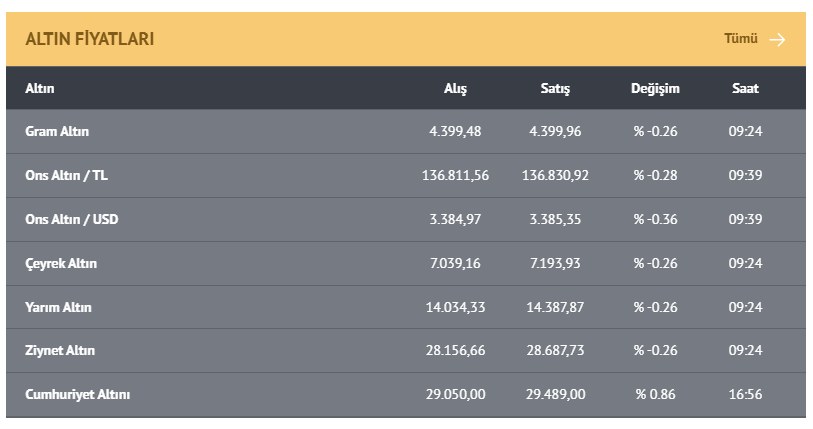Open the Tümü link
The image size is (813, 429).
tap(741, 39)
